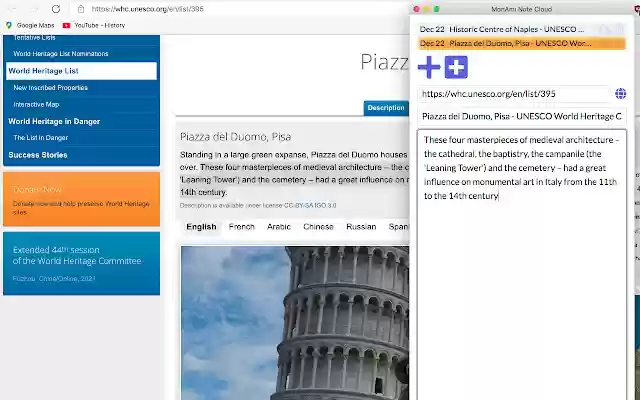Viewport: 640px width, 400px height.
Task: Open the note URL with globe icon
Action: pos(620,93)
